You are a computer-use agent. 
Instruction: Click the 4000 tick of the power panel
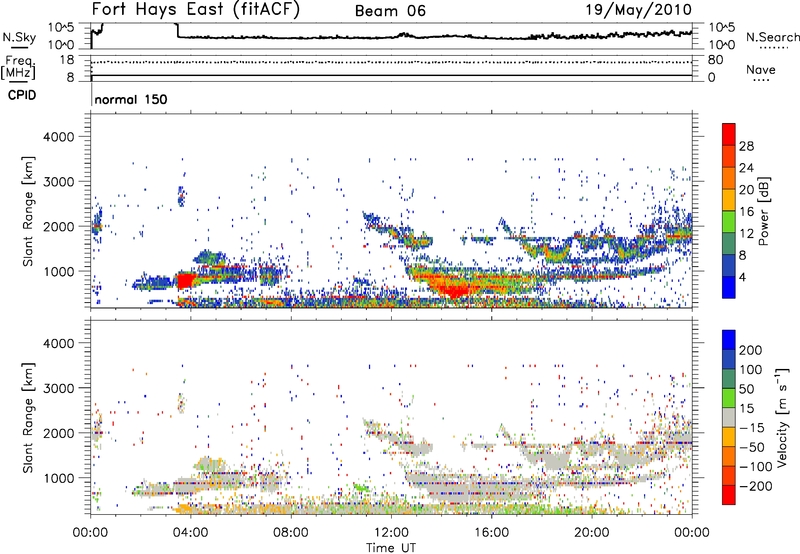pyautogui.click(x=59, y=137)
